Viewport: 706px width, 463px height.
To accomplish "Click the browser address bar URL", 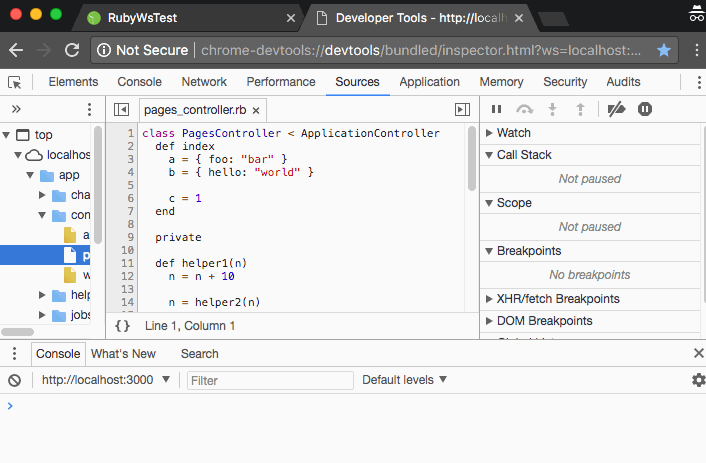I will [x=421, y=50].
